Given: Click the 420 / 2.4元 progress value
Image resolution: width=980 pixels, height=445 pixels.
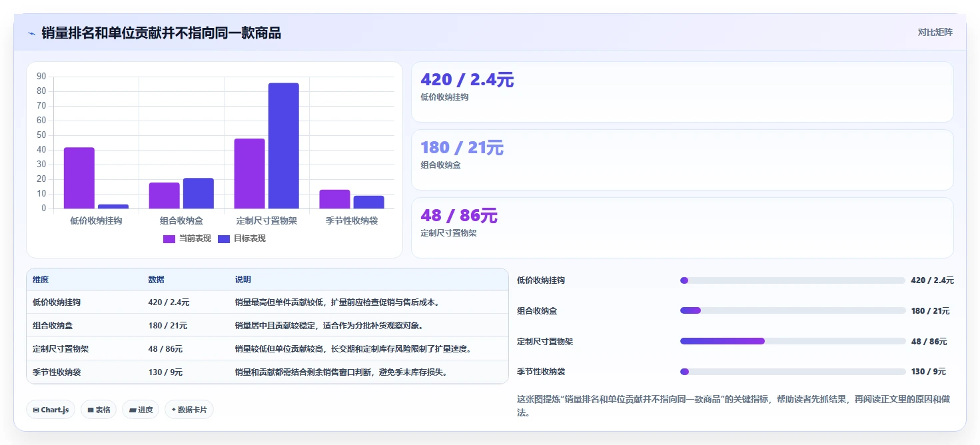Looking at the screenshot, I should point(932,280).
